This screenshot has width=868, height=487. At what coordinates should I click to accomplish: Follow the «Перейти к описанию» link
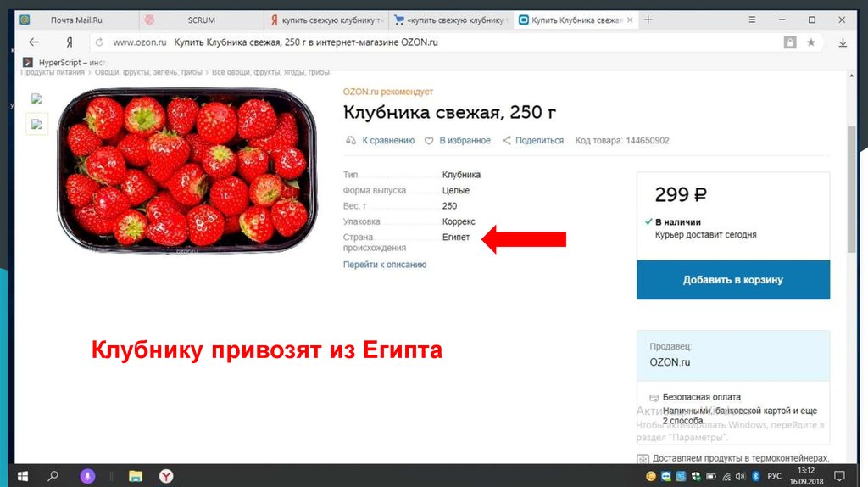click(385, 265)
